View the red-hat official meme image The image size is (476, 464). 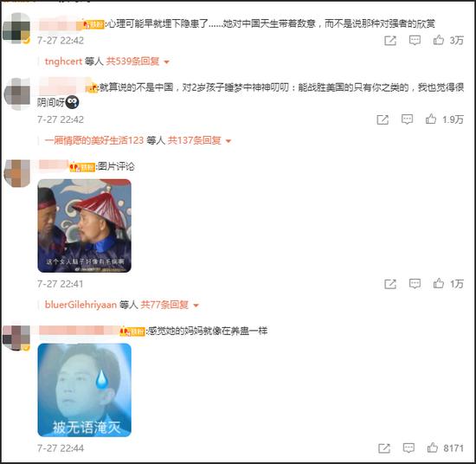tap(85, 226)
